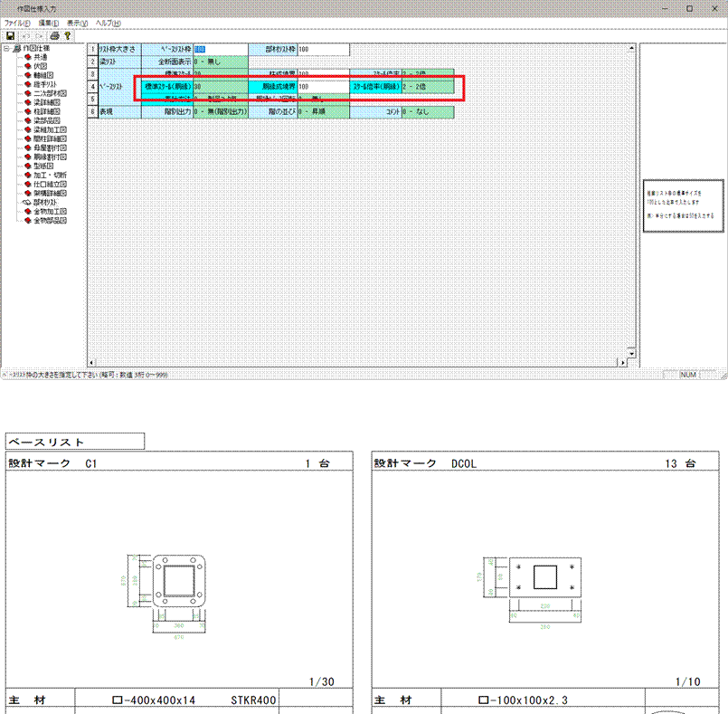This screenshot has height=714, width=728.
Task: Select 共通 in the tree
Action: click(x=41, y=57)
